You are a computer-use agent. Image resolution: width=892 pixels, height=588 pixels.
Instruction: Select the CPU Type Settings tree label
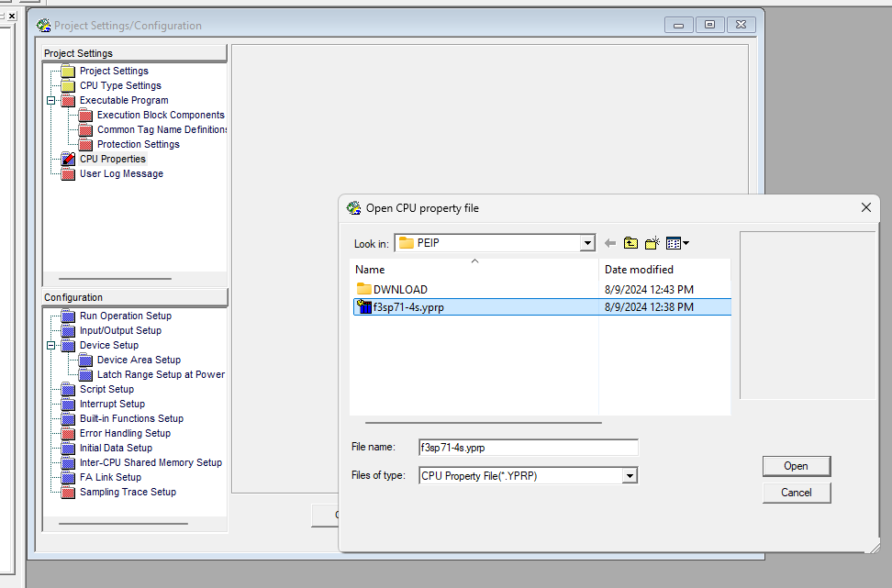pos(120,86)
